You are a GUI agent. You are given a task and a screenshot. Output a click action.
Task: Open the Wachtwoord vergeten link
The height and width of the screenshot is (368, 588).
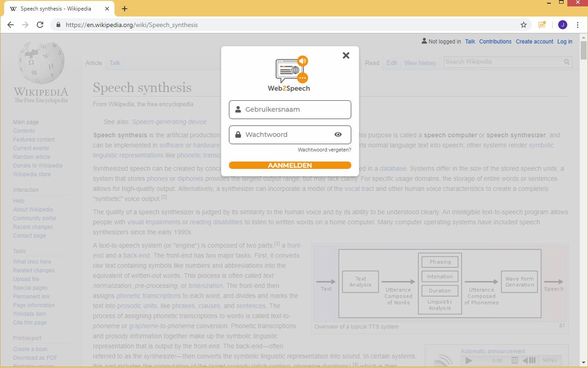[324, 149]
